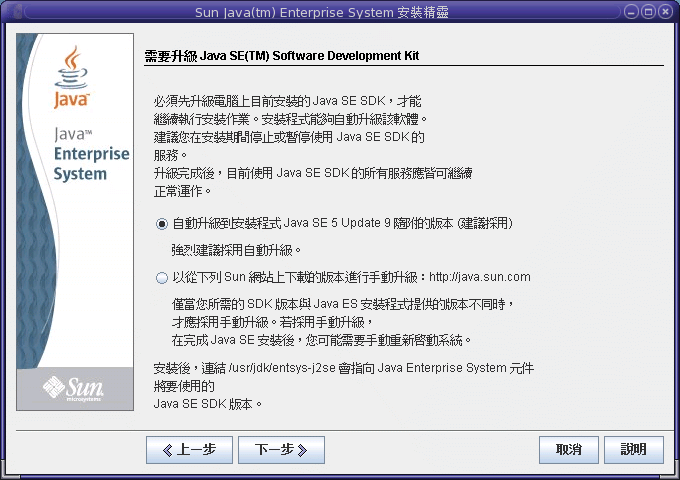The width and height of the screenshot is (680, 480).
Task: Click the http://java.sun.com text
Action: [x=480, y=277]
